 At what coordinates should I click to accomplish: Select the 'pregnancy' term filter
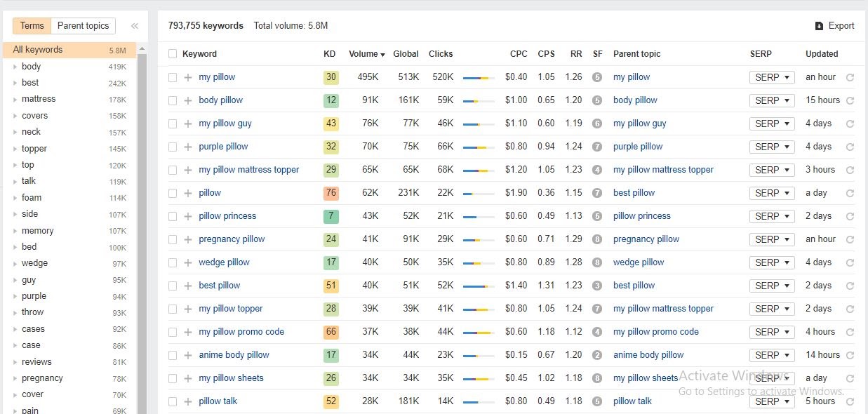[42, 378]
